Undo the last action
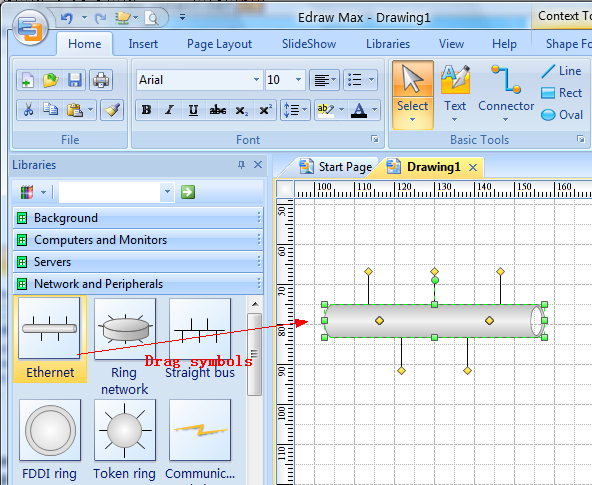The width and height of the screenshot is (592, 485). pyautogui.click(x=66, y=18)
